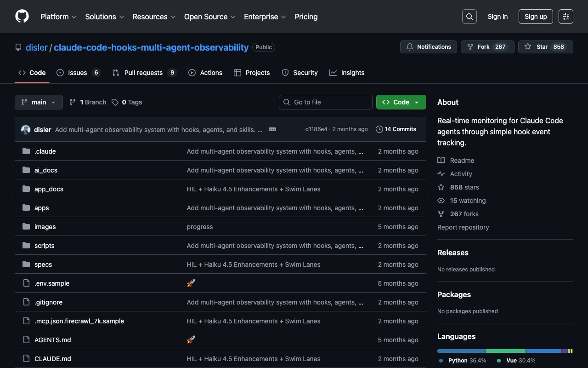Viewport: 588px width, 368px height.
Task: Toggle Notifications for this repository
Action: pyautogui.click(x=429, y=47)
